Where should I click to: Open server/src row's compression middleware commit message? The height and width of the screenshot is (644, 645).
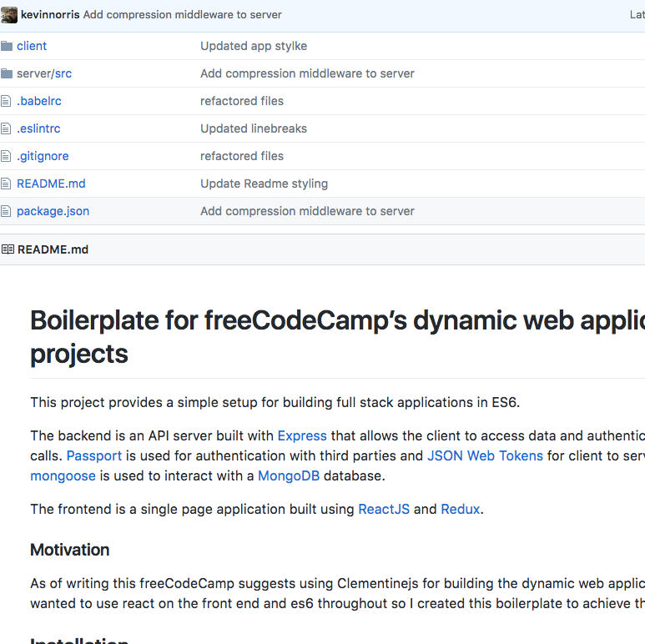click(x=307, y=73)
